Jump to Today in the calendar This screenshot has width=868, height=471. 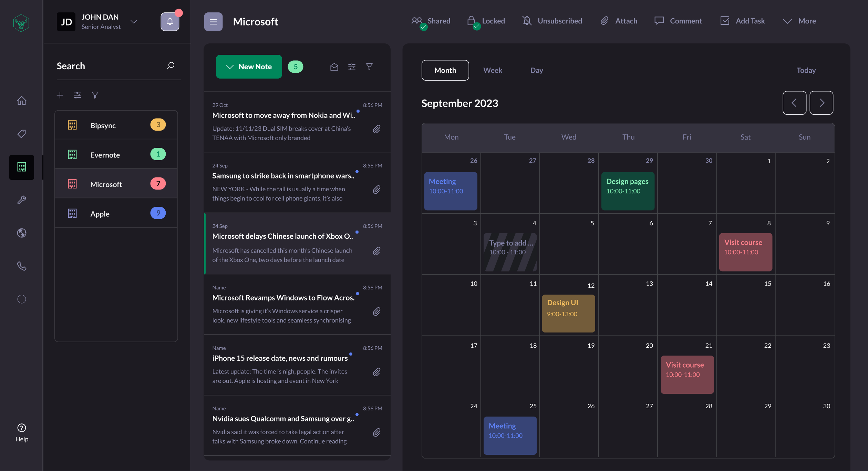tap(806, 70)
